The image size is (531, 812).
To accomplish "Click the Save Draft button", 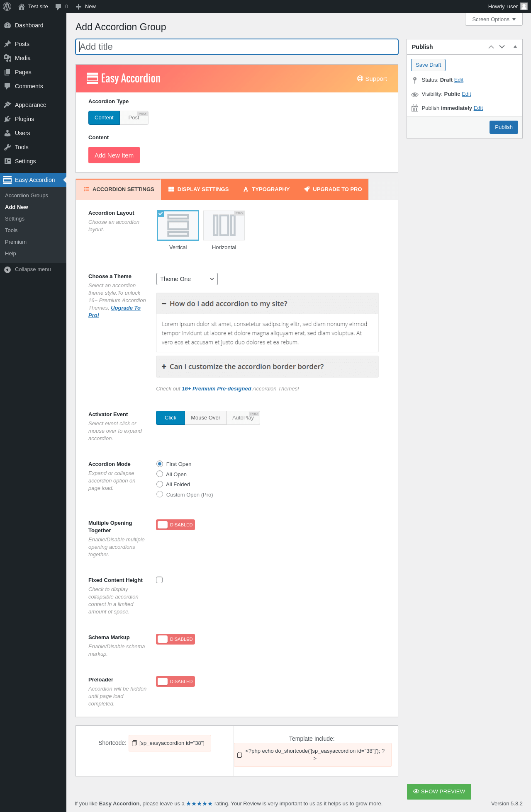I will pyautogui.click(x=428, y=65).
